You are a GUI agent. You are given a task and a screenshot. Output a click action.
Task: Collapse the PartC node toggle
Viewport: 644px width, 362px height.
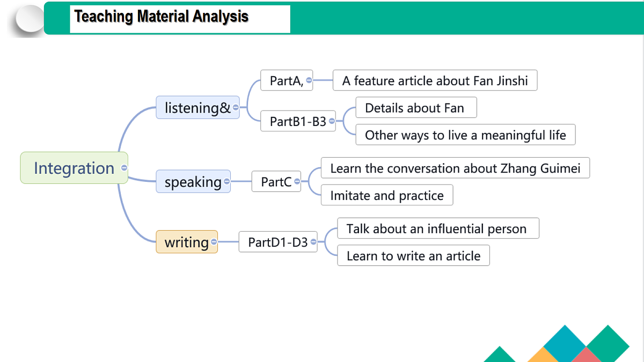[x=297, y=182]
